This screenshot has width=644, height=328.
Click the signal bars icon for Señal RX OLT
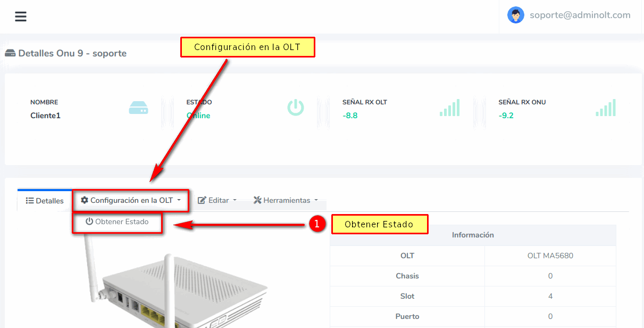[x=449, y=108]
